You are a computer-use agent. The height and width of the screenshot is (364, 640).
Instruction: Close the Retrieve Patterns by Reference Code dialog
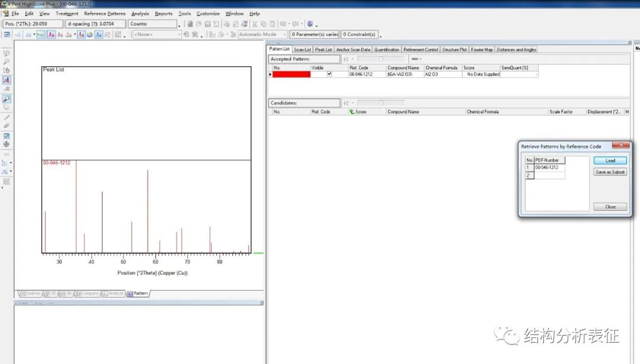pos(621,145)
